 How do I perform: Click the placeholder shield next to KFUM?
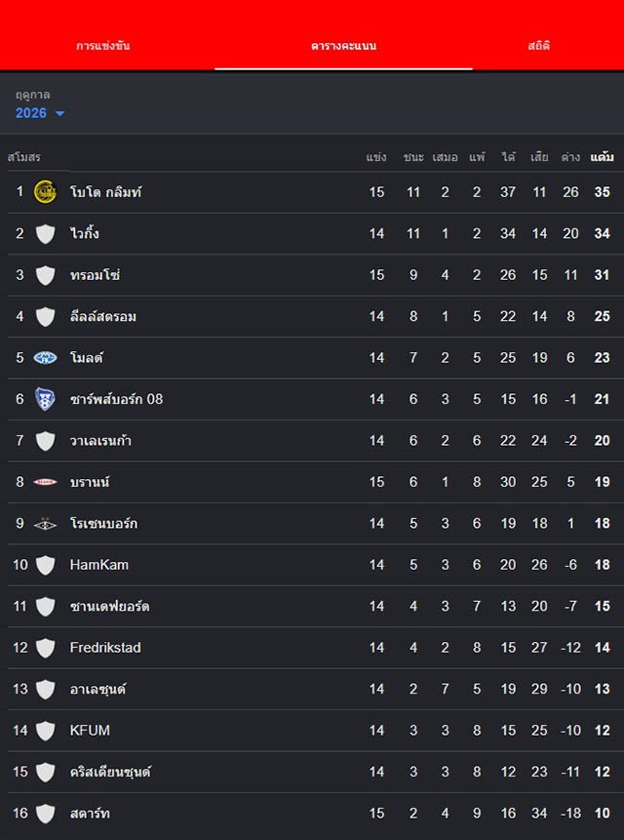pyautogui.click(x=45, y=730)
